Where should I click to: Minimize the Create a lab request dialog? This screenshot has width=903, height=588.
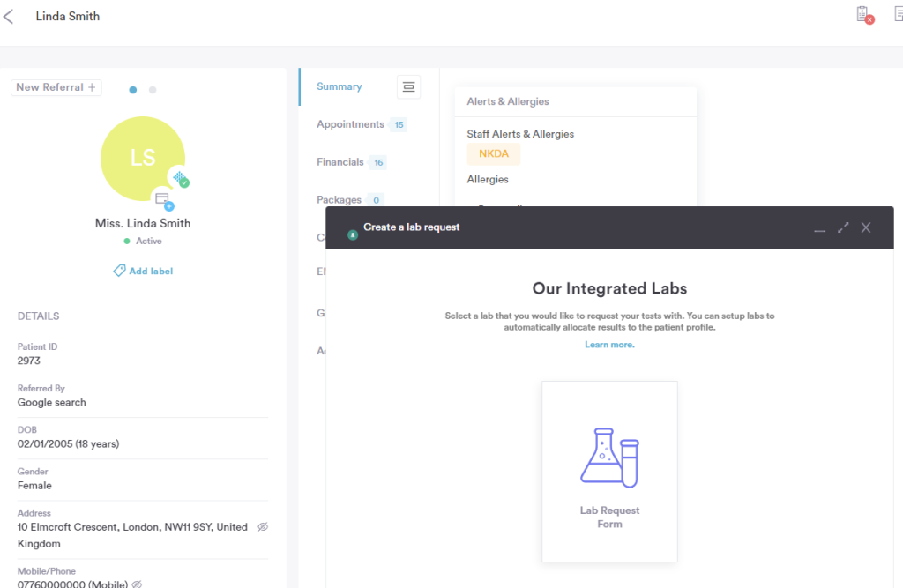[x=819, y=228]
